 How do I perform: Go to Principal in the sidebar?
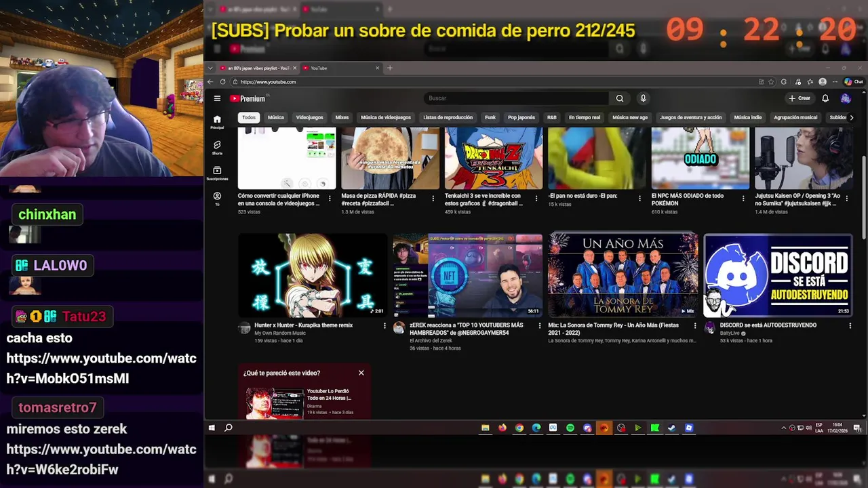pos(217,121)
